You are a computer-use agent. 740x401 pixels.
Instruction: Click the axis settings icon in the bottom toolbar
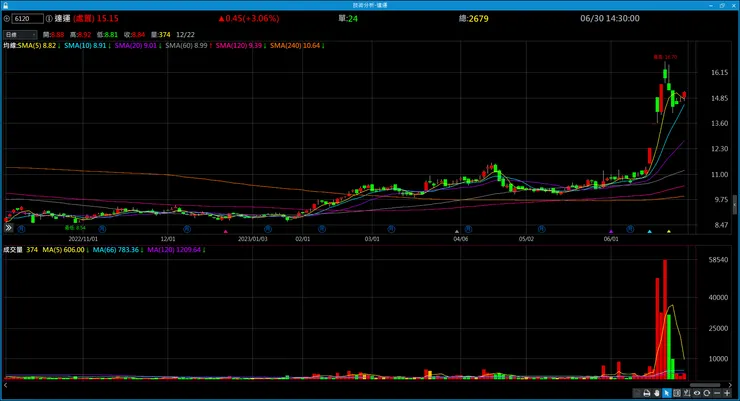point(687,393)
